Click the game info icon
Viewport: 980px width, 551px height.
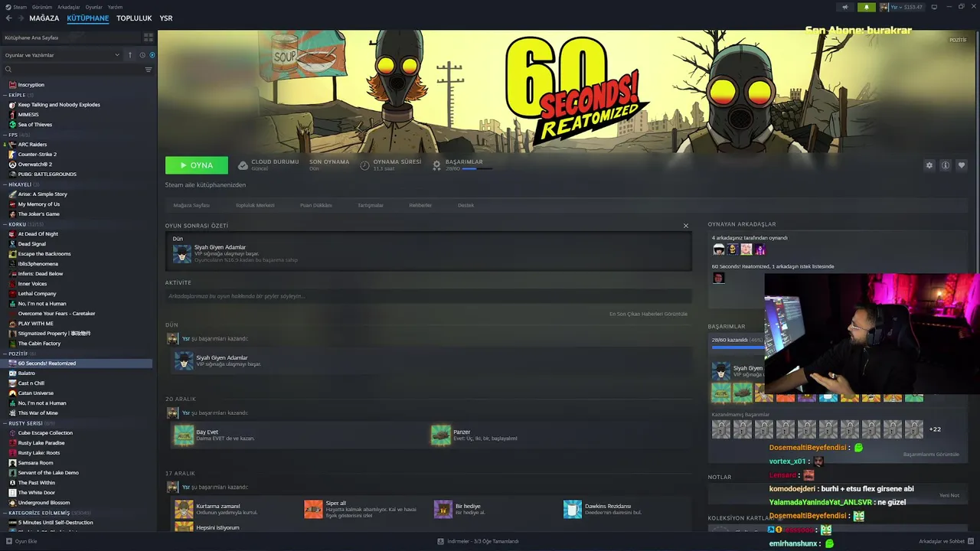(946, 165)
